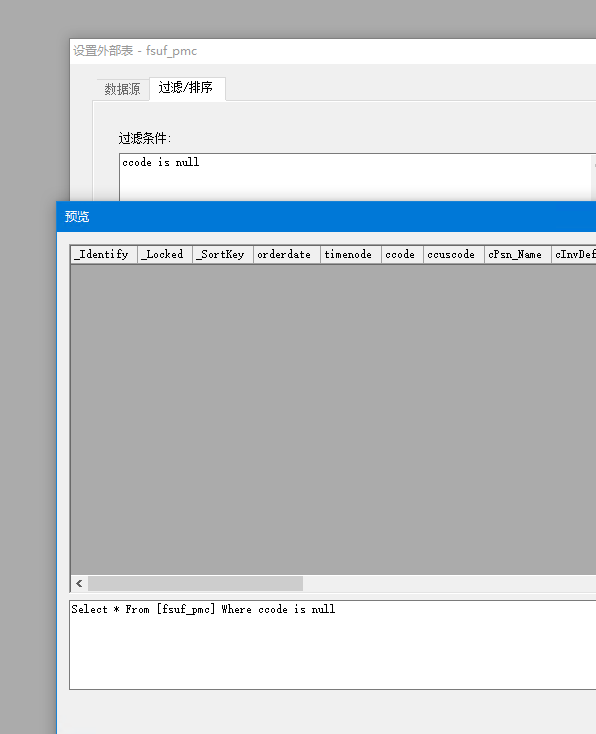The width and height of the screenshot is (596, 734).
Task: Select the ccuscode column header
Action: coord(454,255)
